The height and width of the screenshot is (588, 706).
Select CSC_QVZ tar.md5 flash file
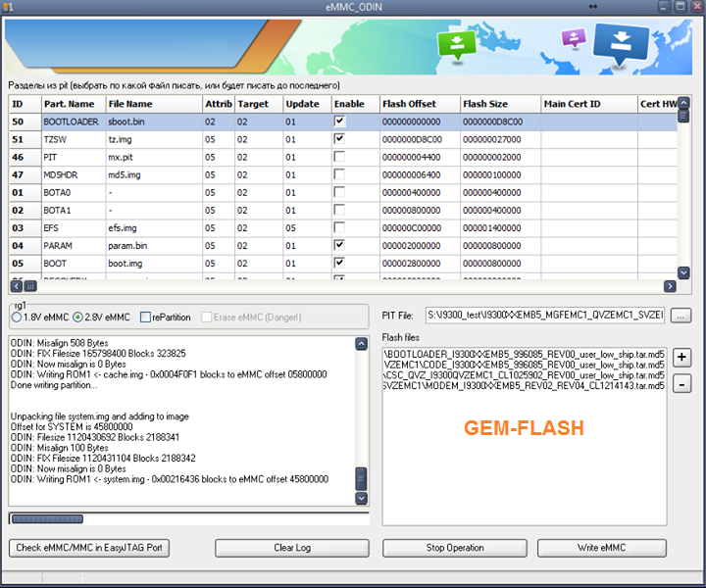524,375
